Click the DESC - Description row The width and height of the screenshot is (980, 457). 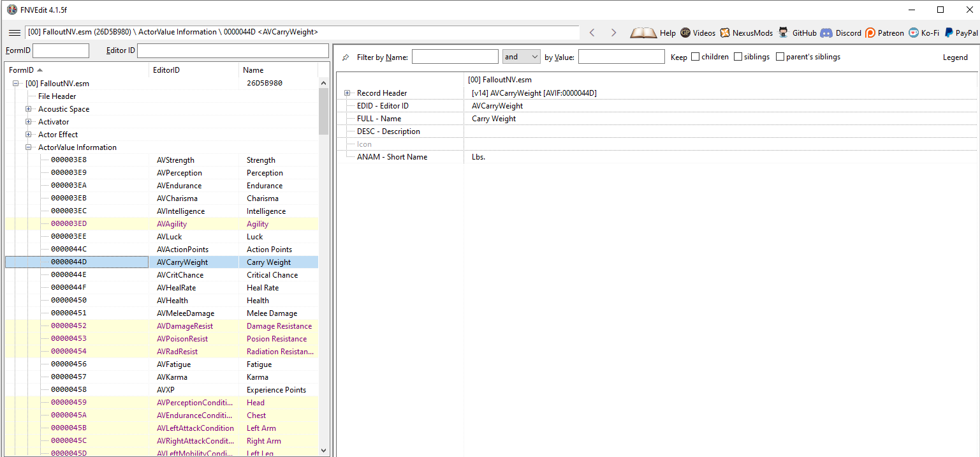(657, 131)
